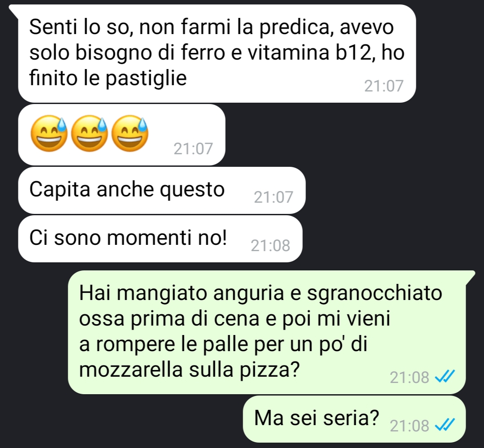Tap the word "sgranocchiato" in sent message

(375, 294)
